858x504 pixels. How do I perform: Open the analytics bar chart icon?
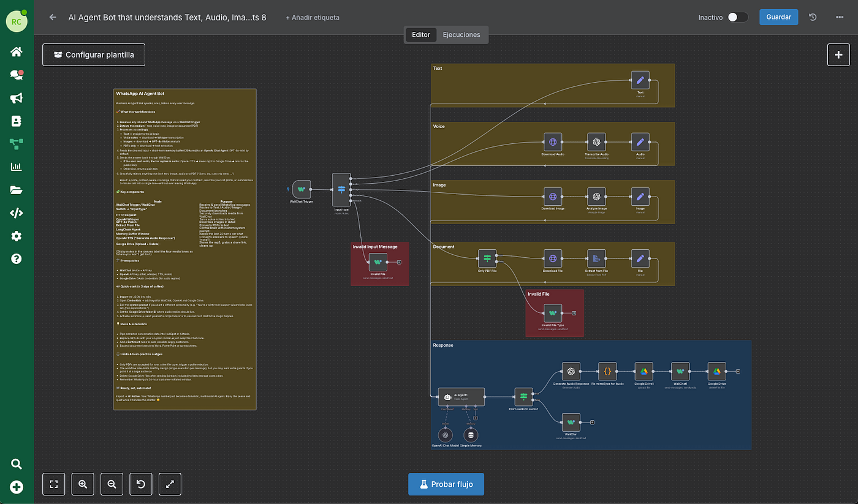click(17, 167)
